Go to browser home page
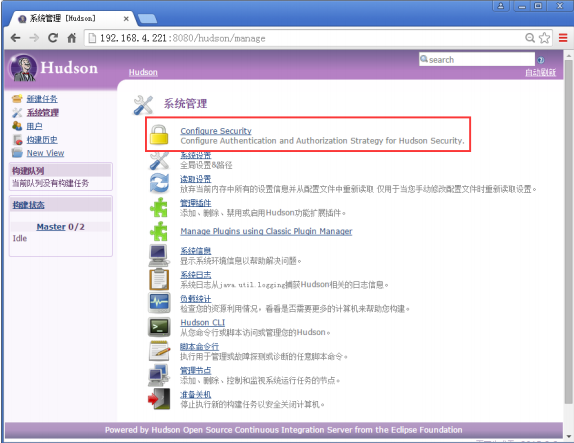The height and width of the screenshot is (443, 574). [72, 38]
